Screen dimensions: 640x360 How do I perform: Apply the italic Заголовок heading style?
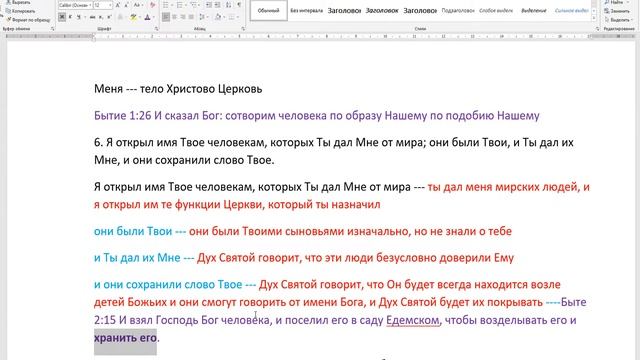(x=382, y=11)
